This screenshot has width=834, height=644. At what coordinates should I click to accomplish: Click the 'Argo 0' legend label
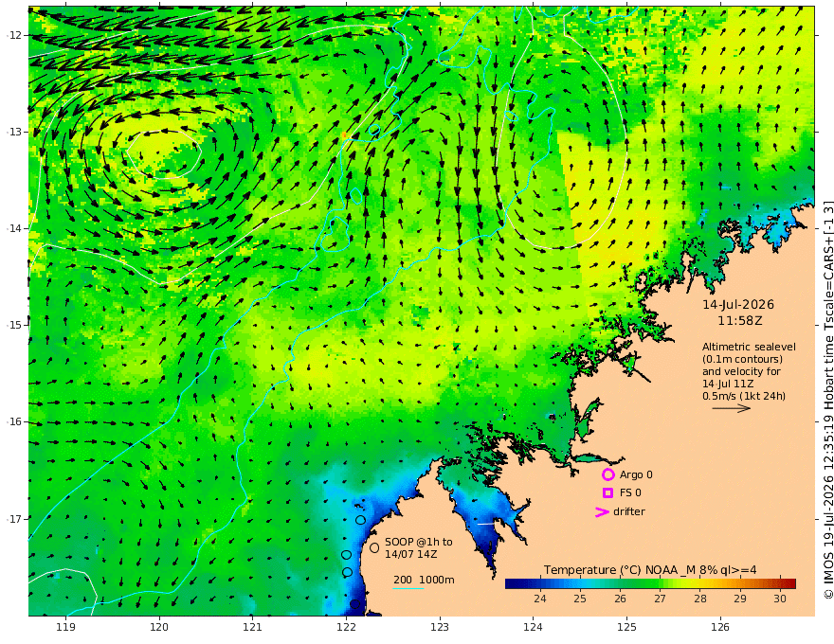(x=636, y=474)
